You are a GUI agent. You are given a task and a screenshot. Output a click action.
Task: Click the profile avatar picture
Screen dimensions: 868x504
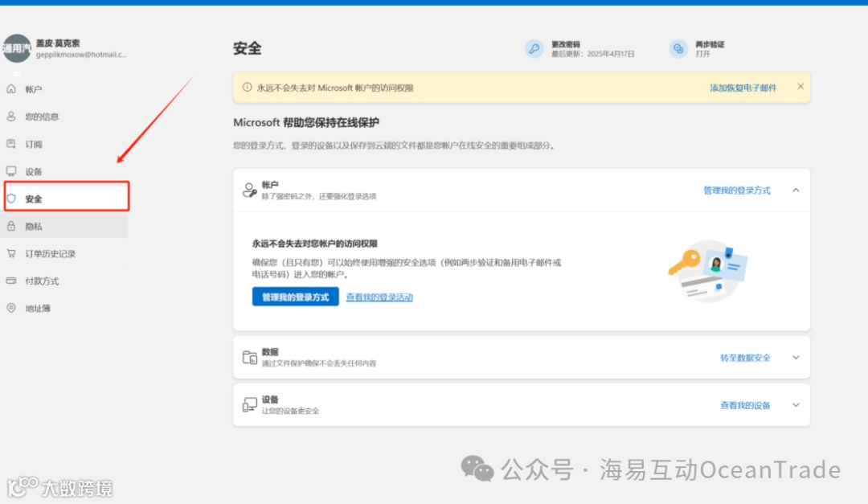(17, 48)
